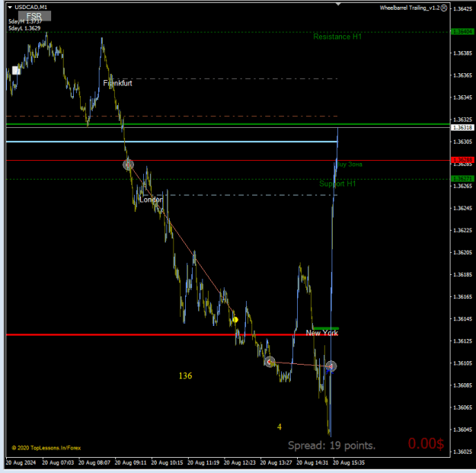The image size is (476, 473).
Task: Click the 20 Aug 09:11 time label
Action: tap(130, 462)
